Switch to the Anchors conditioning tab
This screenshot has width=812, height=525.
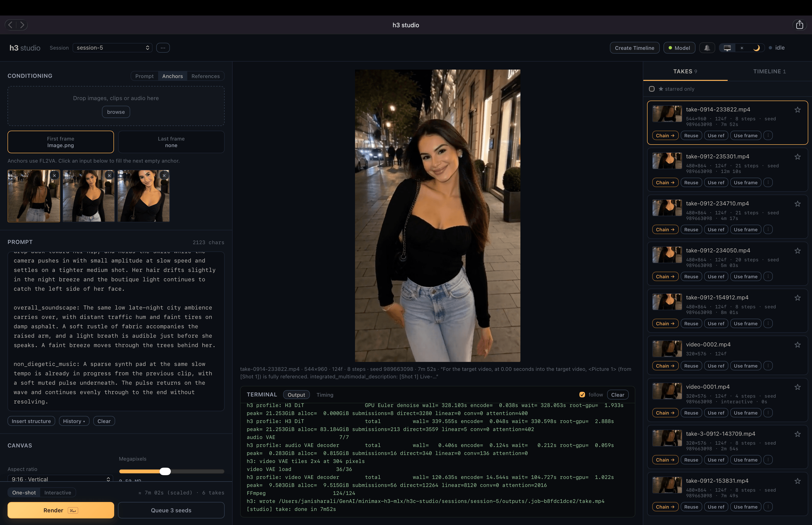point(172,76)
